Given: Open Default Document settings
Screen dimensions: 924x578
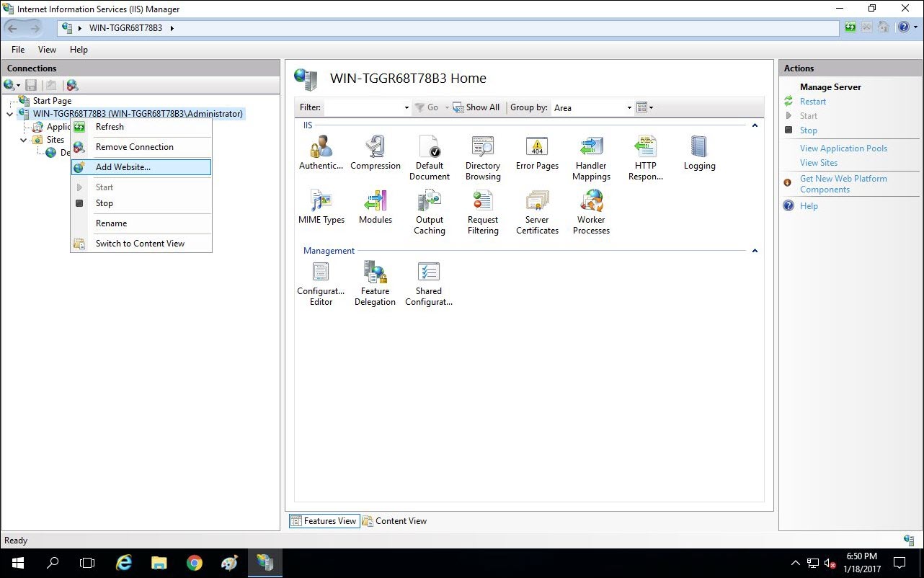Looking at the screenshot, I should tap(430, 152).
